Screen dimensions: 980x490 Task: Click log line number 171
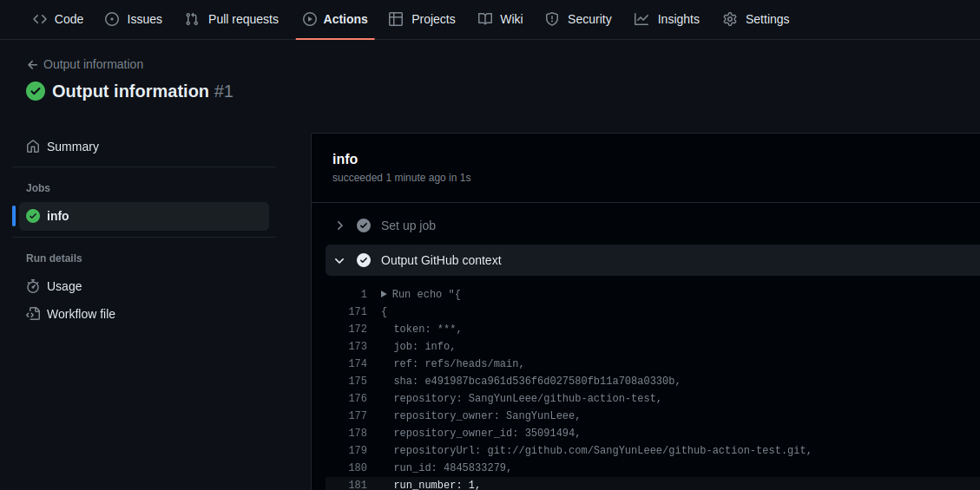358,311
